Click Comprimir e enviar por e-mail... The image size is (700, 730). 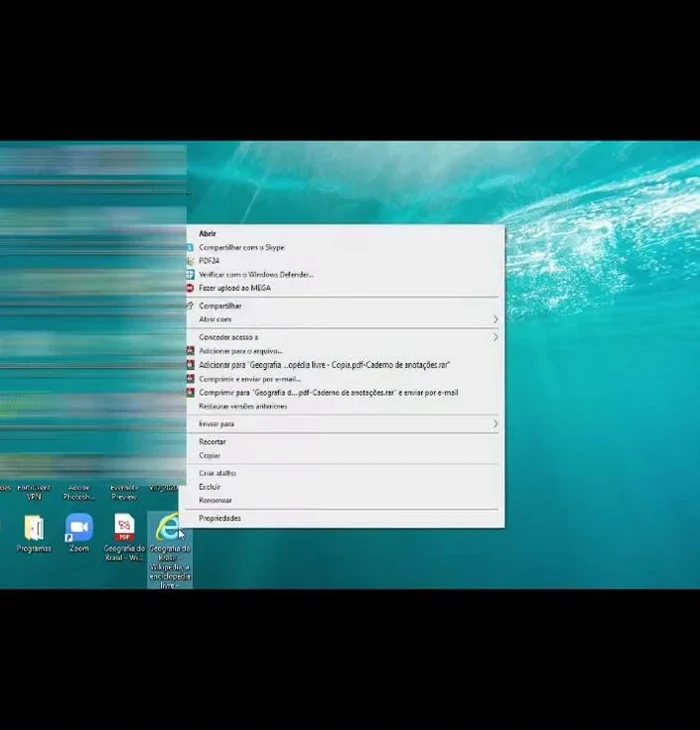pos(249,379)
